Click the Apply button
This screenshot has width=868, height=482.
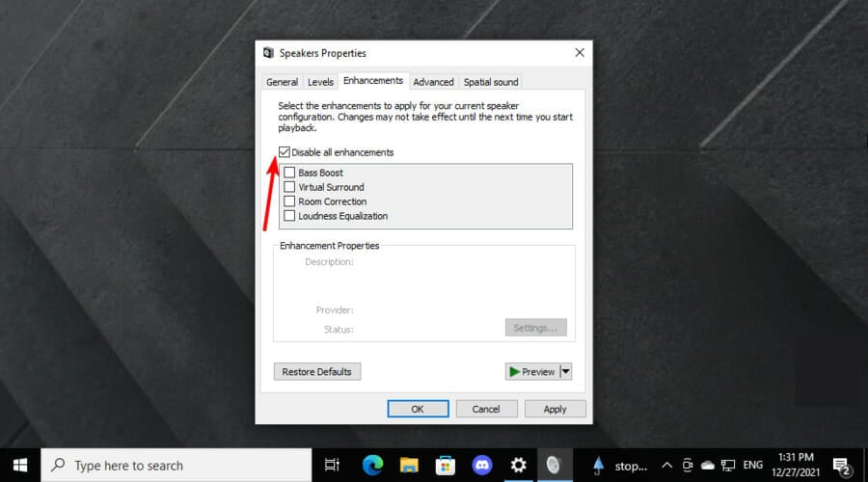[555, 409]
